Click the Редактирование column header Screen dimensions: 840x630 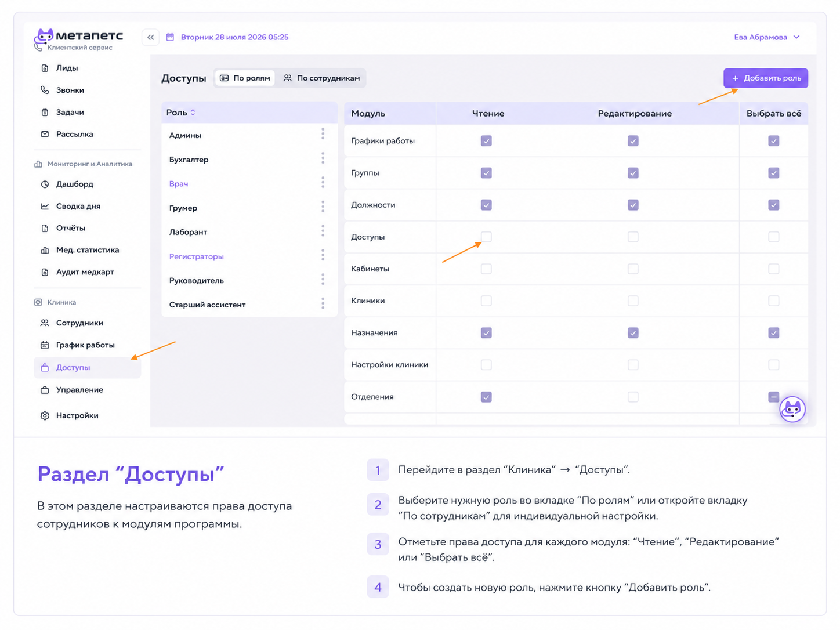click(x=635, y=114)
